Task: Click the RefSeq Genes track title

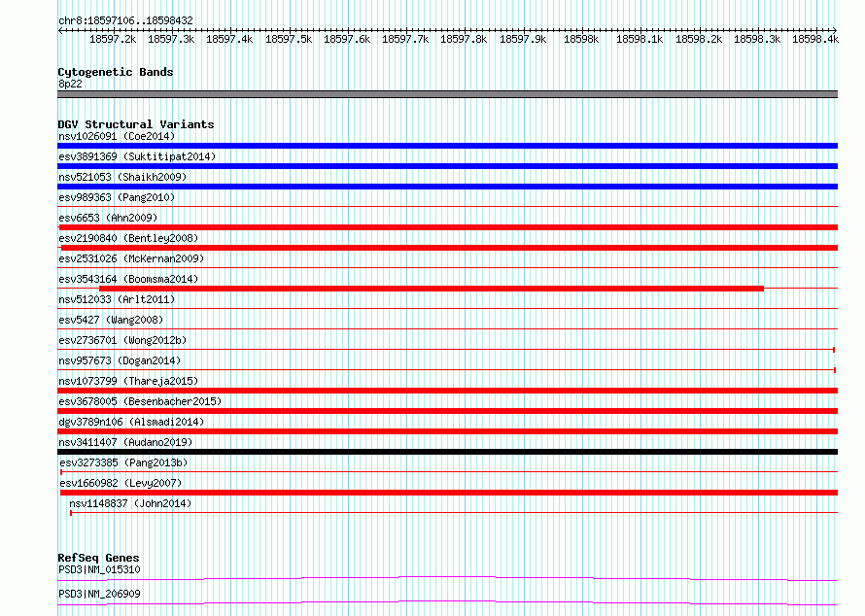Action: (x=98, y=558)
